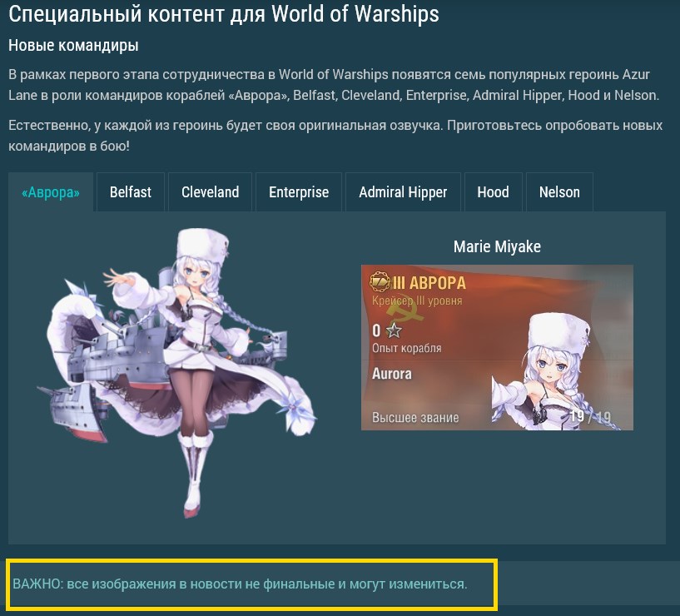Click the 19/19 rank counter
This screenshot has height=616, width=680.
pyautogui.click(x=590, y=417)
